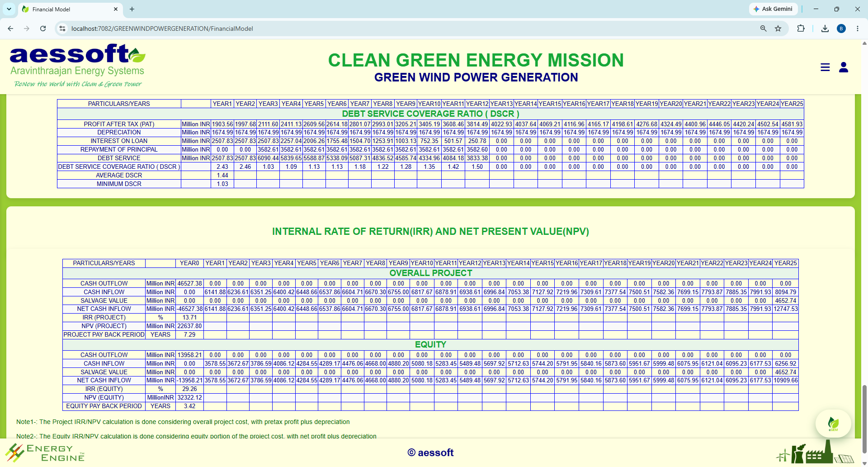
Task: Restore down the browser window
Action: point(837,9)
